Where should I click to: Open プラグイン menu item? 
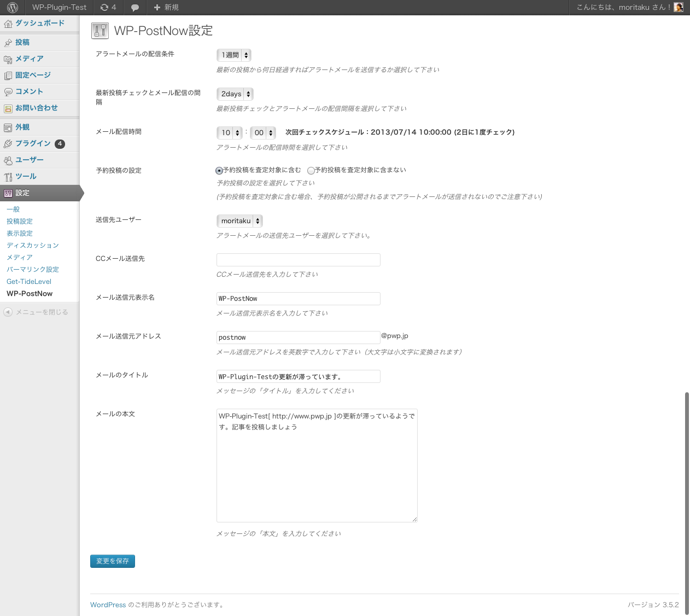click(x=33, y=143)
